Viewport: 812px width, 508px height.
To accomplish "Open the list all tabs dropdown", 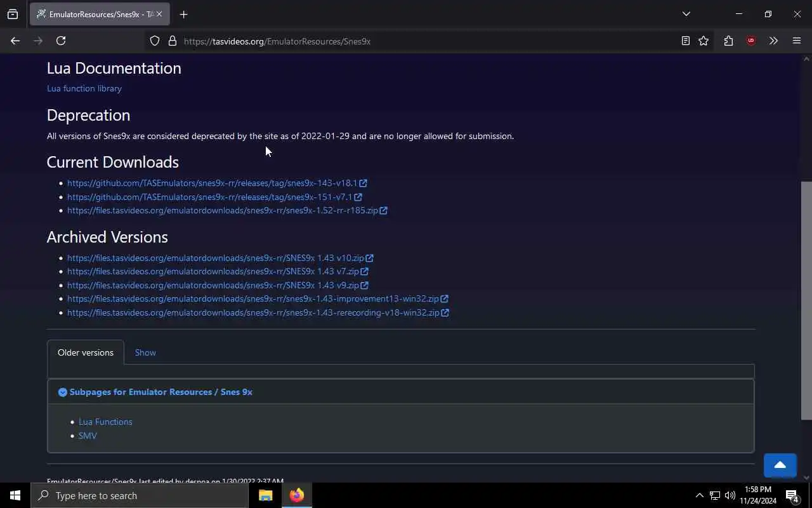I will (686, 14).
